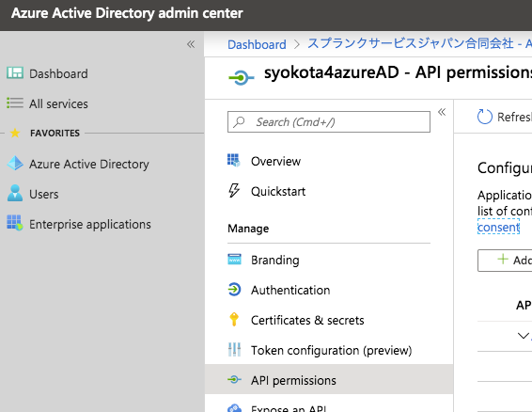Click the Enterprise applications grid icon
This screenshot has height=412, width=532.
pyautogui.click(x=15, y=223)
